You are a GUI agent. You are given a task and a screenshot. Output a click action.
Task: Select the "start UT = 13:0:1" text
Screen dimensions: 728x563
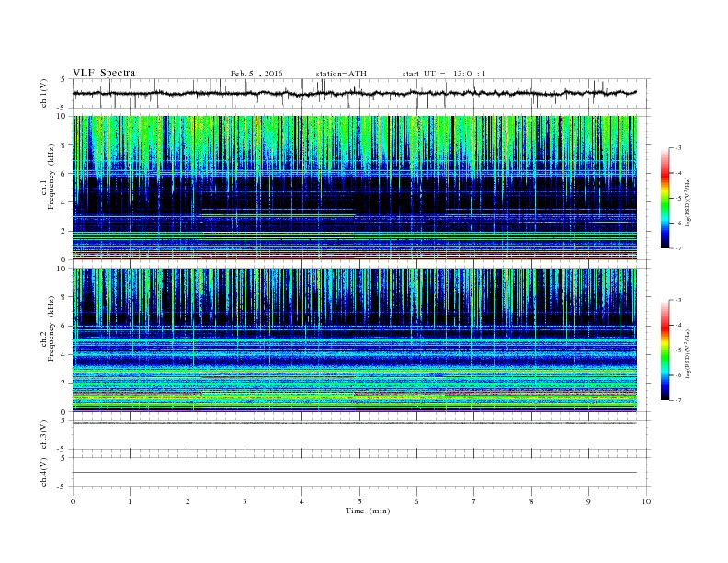point(444,74)
